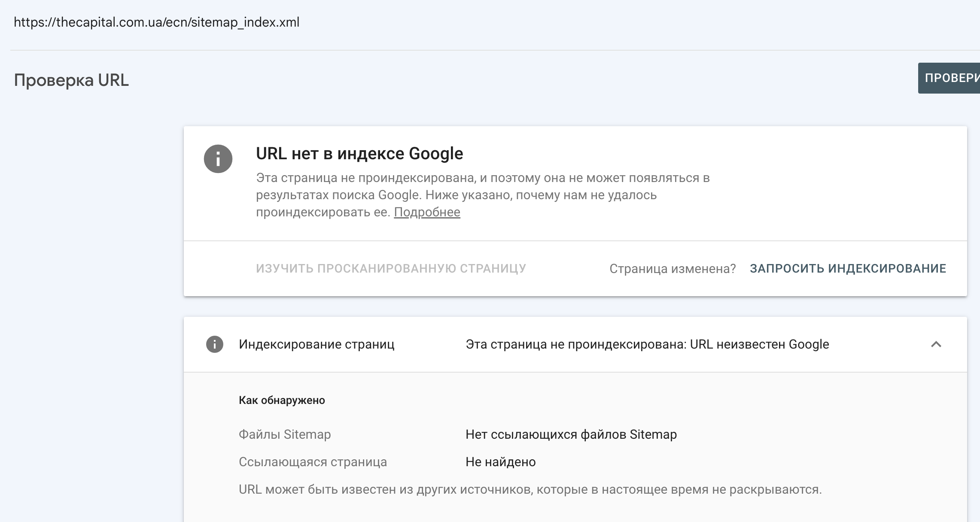The height and width of the screenshot is (522, 980).
Task: Collapse the page indexing section with the chevron
Action: [x=936, y=344]
